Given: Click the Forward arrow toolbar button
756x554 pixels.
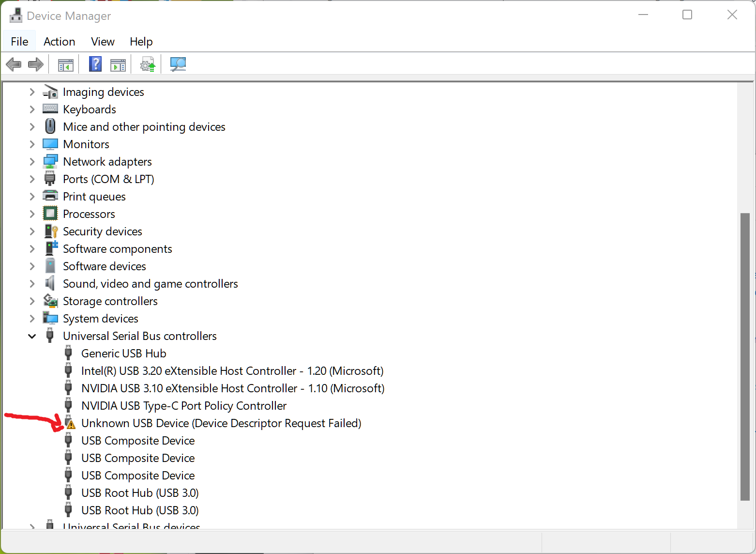Looking at the screenshot, I should tap(36, 64).
